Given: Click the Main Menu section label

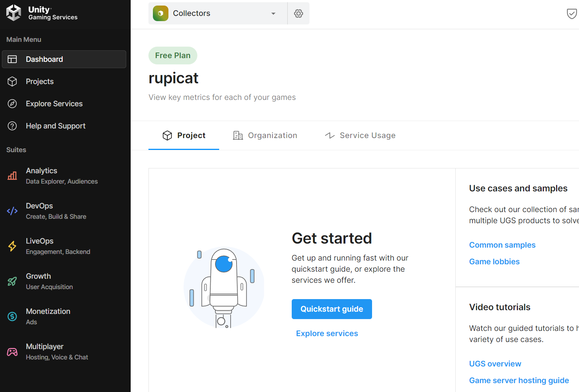Looking at the screenshot, I should point(24,40).
